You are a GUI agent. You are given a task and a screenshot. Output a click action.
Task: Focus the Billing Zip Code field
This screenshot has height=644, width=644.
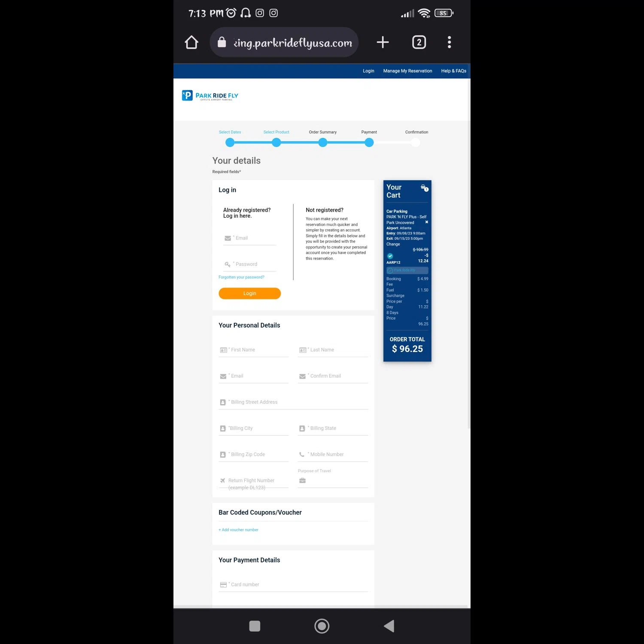pyautogui.click(x=253, y=455)
